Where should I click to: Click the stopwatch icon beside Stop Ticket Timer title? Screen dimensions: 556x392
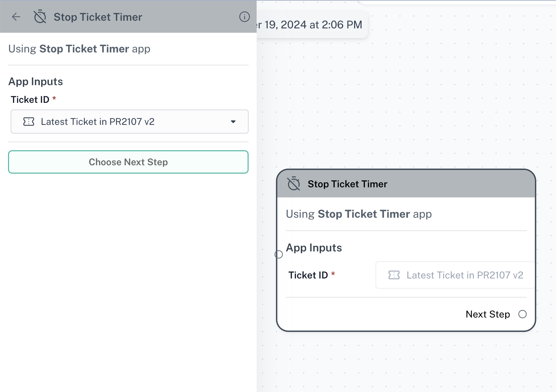[x=40, y=17]
